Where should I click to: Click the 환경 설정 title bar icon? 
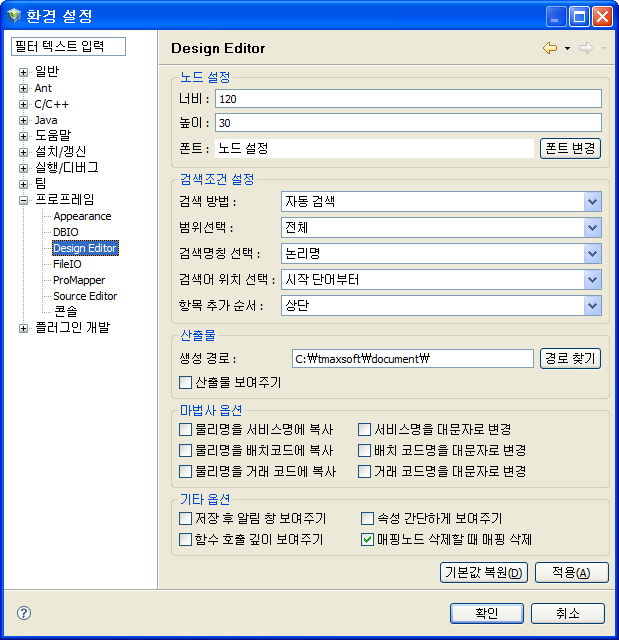point(14,16)
